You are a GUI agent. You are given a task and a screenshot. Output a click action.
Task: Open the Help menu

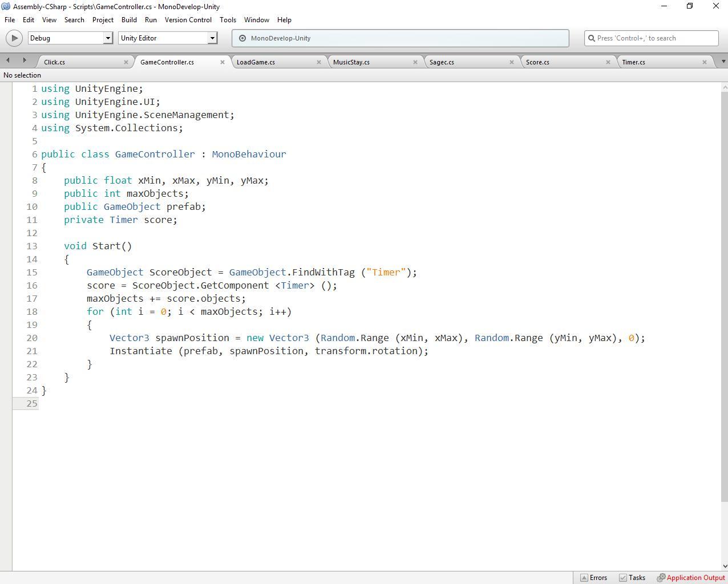point(284,19)
